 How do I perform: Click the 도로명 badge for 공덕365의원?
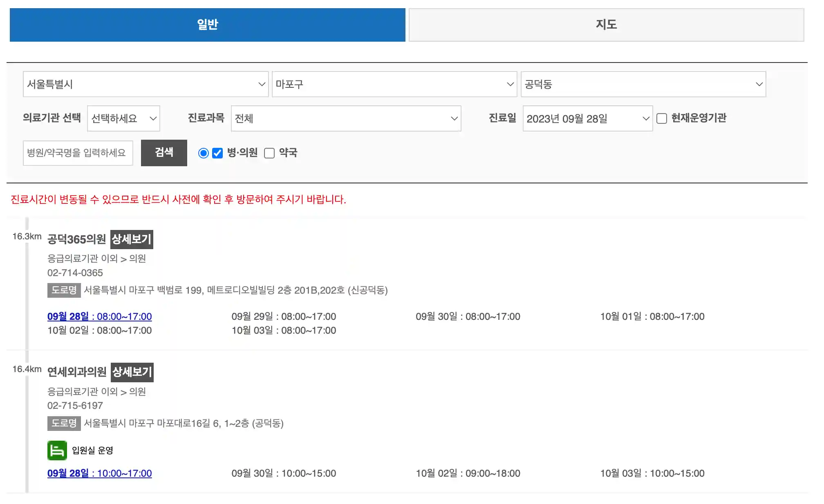coord(64,291)
